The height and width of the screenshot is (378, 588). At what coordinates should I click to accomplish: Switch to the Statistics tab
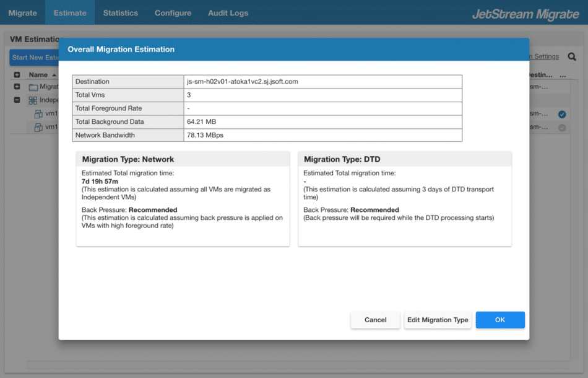click(120, 13)
